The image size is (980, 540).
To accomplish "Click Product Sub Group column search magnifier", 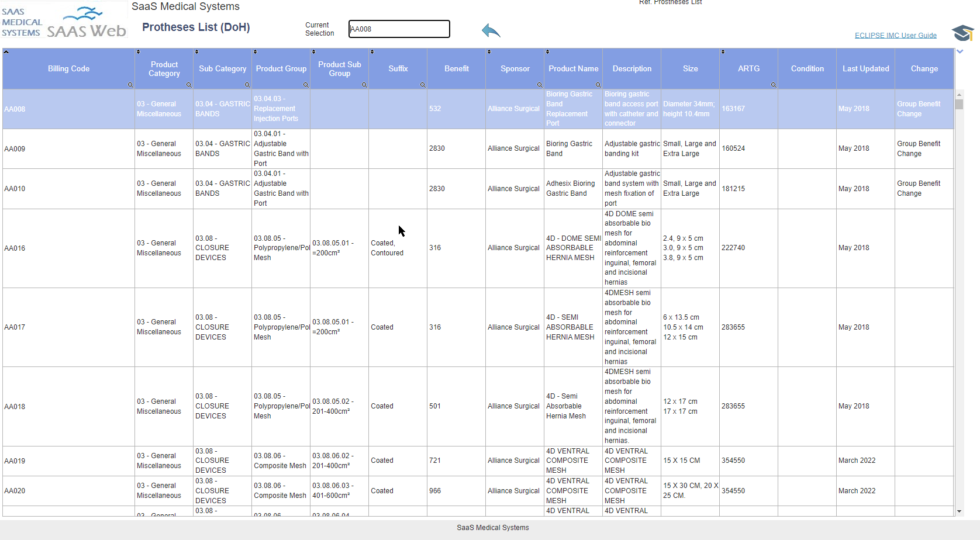I will (364, 85).
